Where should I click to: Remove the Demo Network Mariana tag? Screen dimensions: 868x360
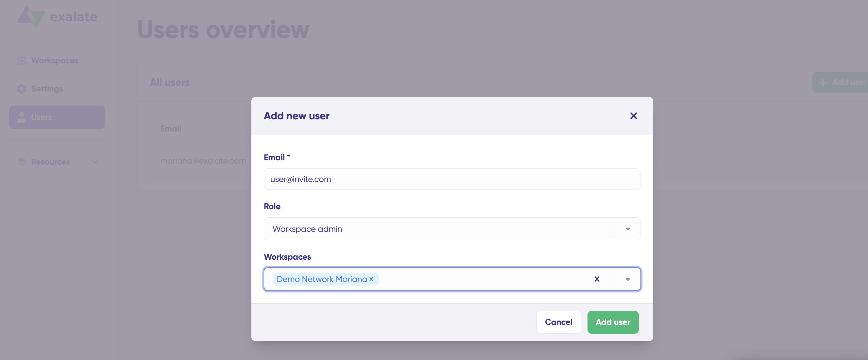point(371,279)
